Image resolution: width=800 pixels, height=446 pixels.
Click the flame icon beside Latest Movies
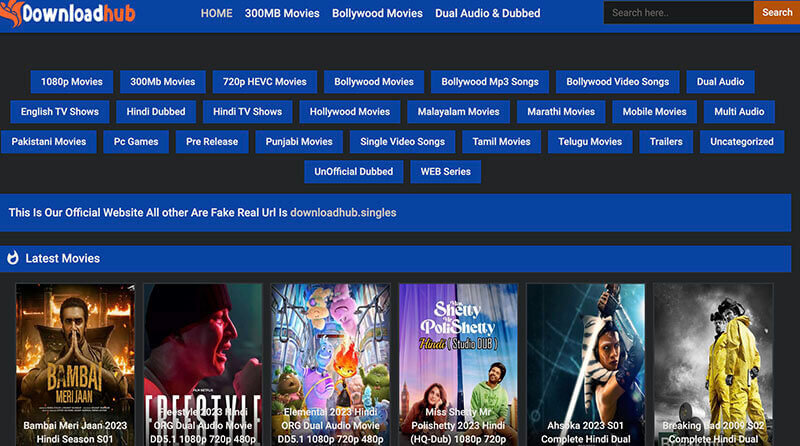pyautogui.click(x=12, y=258)
